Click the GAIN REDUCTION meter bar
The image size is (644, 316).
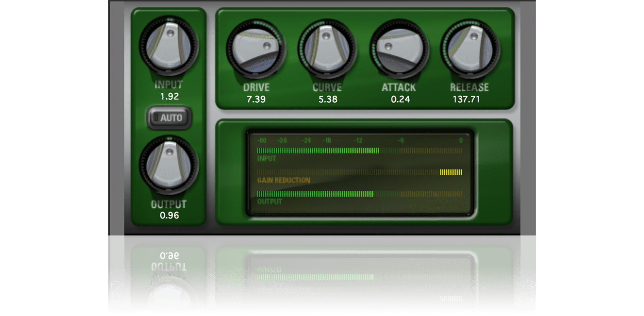[360, 172]
